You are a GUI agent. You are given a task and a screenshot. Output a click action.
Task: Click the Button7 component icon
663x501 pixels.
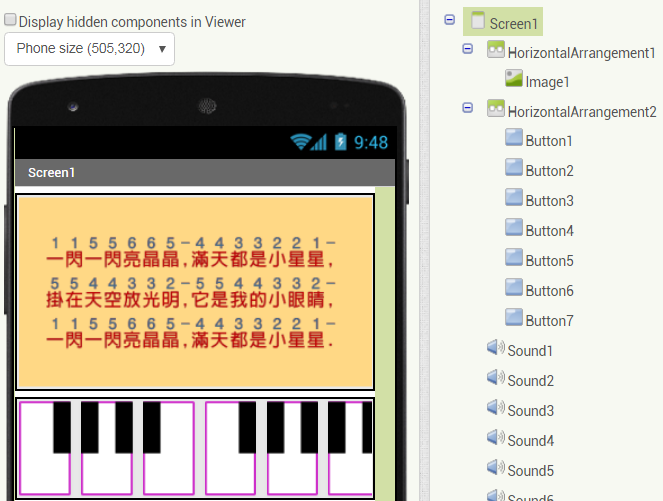pos(514,318)
